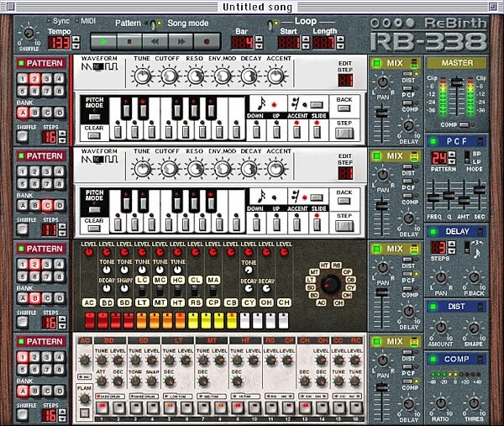
Task: Increase Tempo with the up arrow
Action: click(76, 39)
